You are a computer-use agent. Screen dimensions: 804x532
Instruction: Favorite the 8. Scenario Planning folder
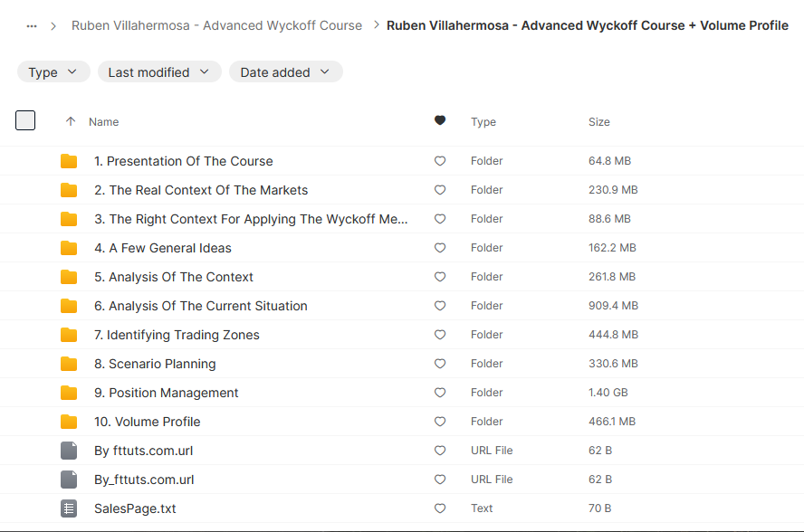pyautogui.click(x=440, y=364)
